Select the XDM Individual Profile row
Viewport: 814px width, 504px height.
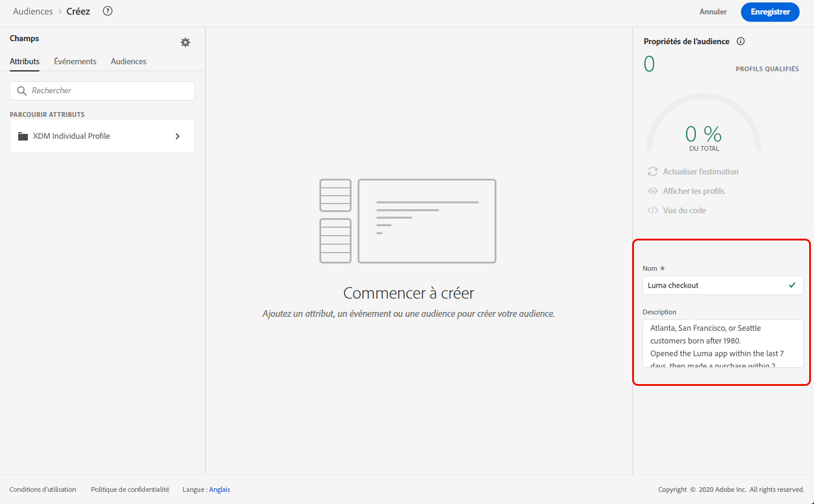102,136
